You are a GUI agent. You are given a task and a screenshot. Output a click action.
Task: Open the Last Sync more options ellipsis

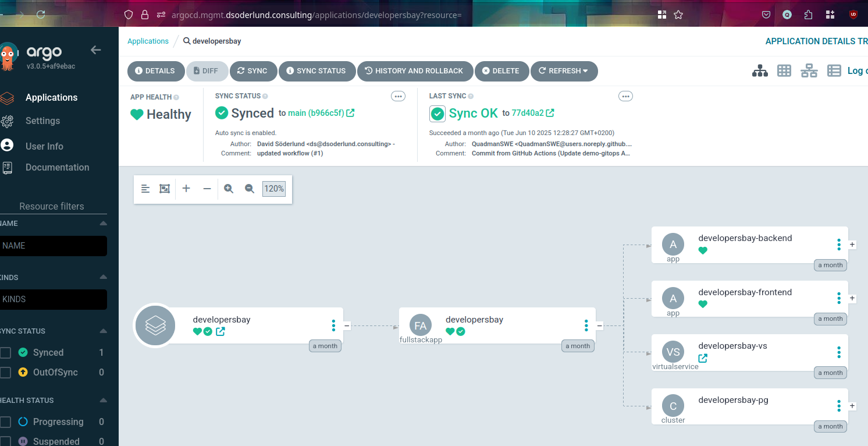pyautogui.click(x=626, y=96)
